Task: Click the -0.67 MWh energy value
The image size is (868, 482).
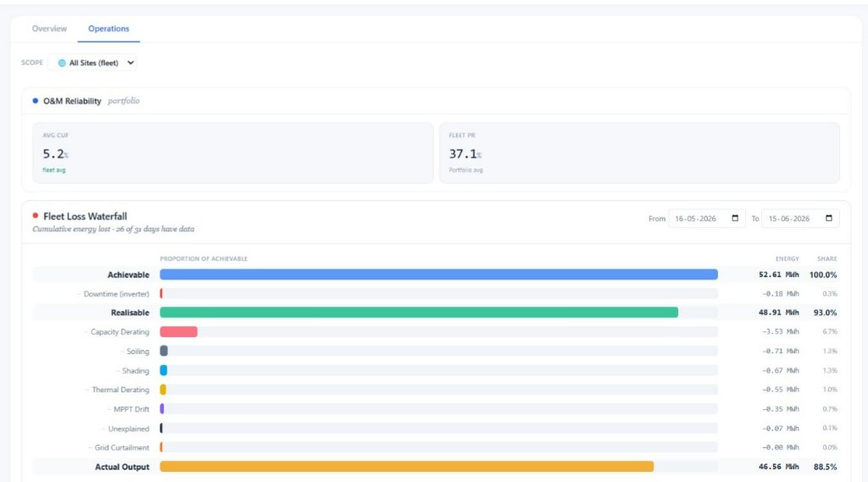Action: pyautogui.click(x=781, y=370)
